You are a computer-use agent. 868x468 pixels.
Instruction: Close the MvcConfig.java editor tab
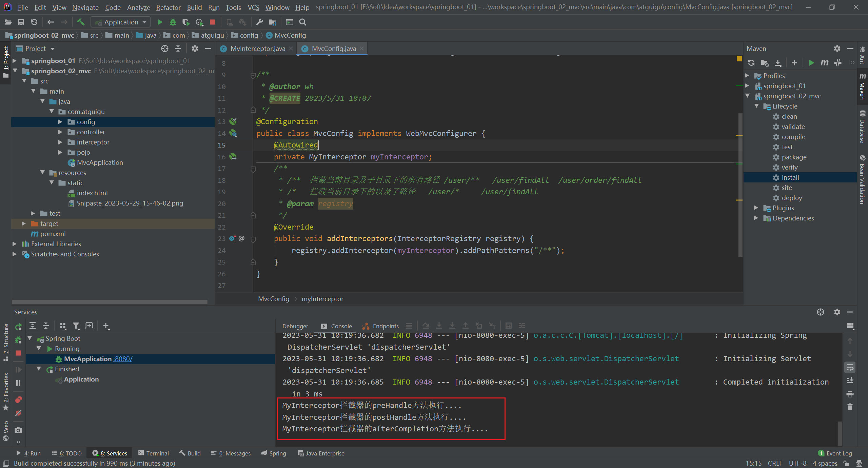pyautogui.click(x=362, y=48)
